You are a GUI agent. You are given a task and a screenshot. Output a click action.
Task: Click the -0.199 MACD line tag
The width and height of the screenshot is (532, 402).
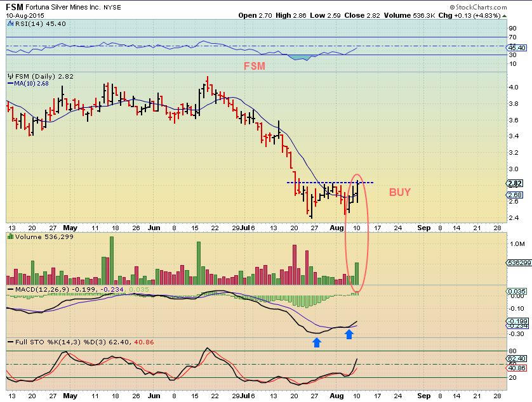[x=517, y=321]
